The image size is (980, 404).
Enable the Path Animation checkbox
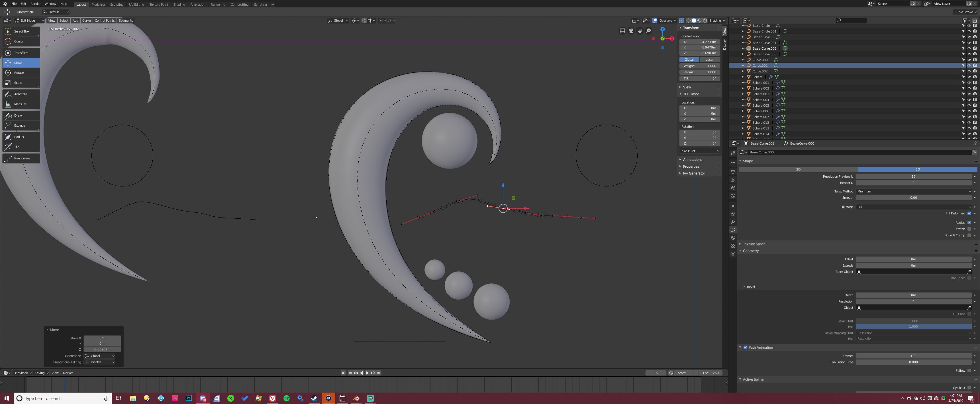(745, 347)
